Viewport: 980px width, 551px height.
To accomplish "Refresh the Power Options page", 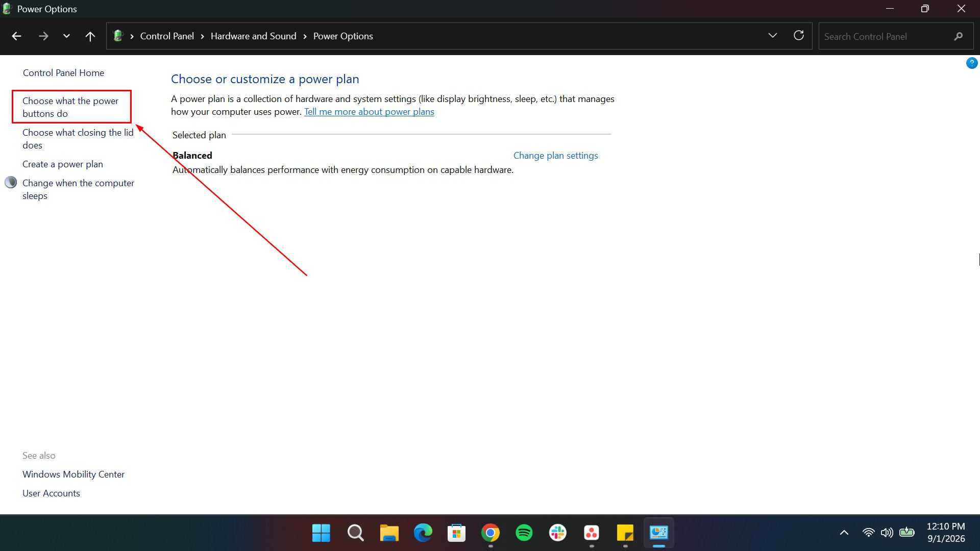I will coord(799,35).
